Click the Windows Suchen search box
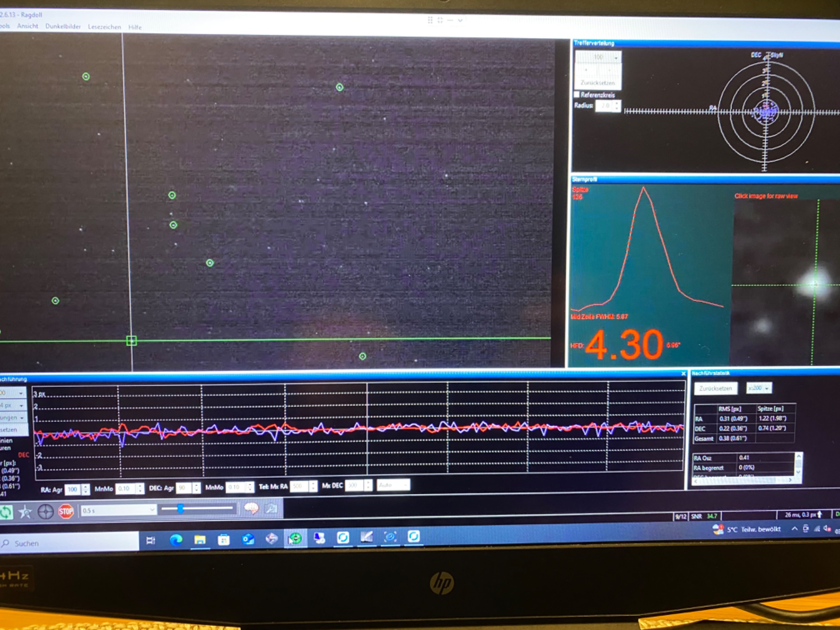 (x=70, y=542)
